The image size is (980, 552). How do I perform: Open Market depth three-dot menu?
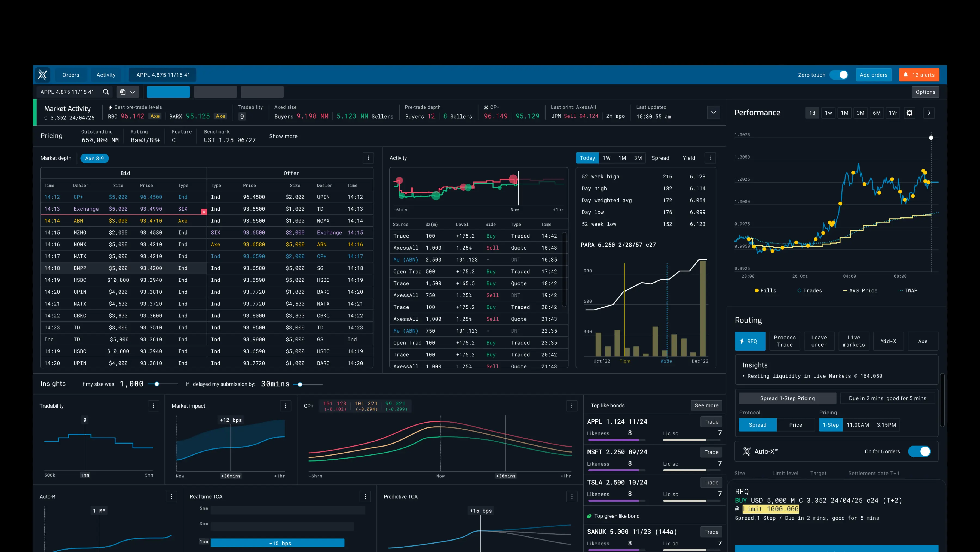(x=368, y=158)
